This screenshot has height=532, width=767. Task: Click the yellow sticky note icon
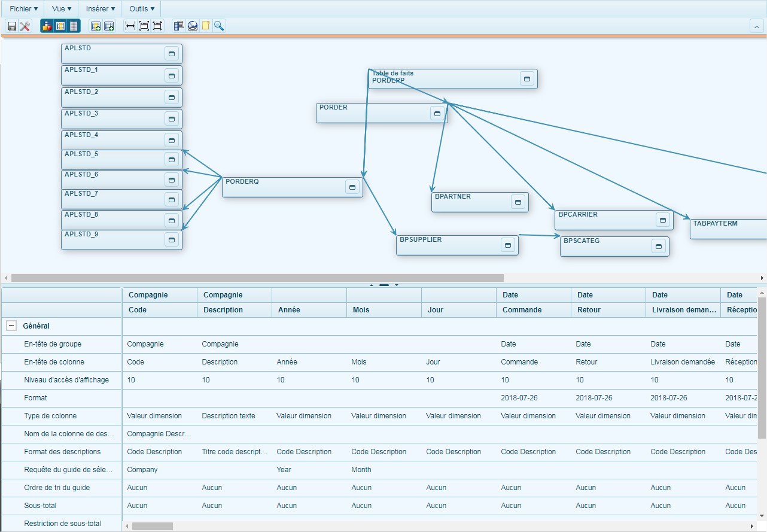coord(206,26)
